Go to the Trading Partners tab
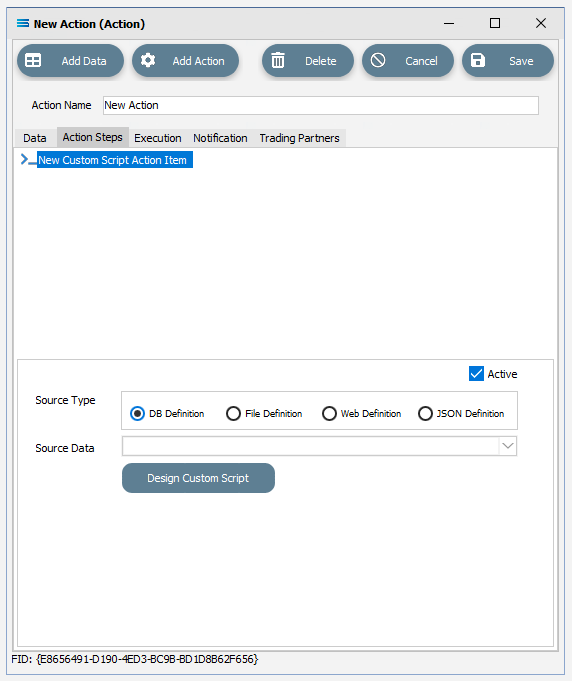 tap(299, 138)
